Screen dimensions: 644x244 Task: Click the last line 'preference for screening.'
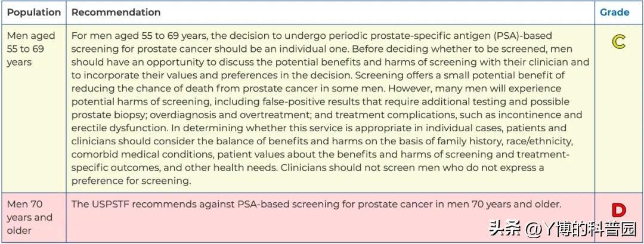(131, 181)
